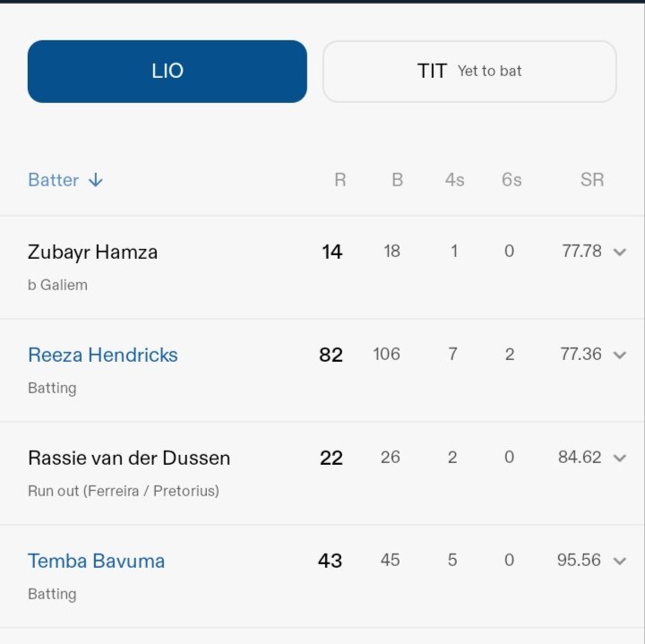
Task: Click the 'Yet to bat' label
Action: click(489, 71)
